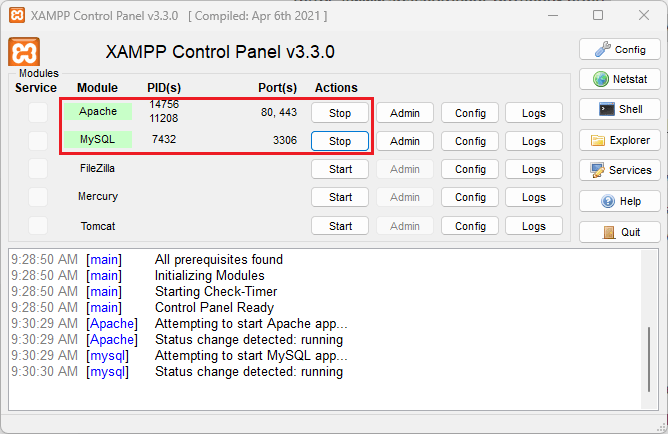Open Apache Admin page
Screen dimensions: 668x434
(x=405, y=113)
